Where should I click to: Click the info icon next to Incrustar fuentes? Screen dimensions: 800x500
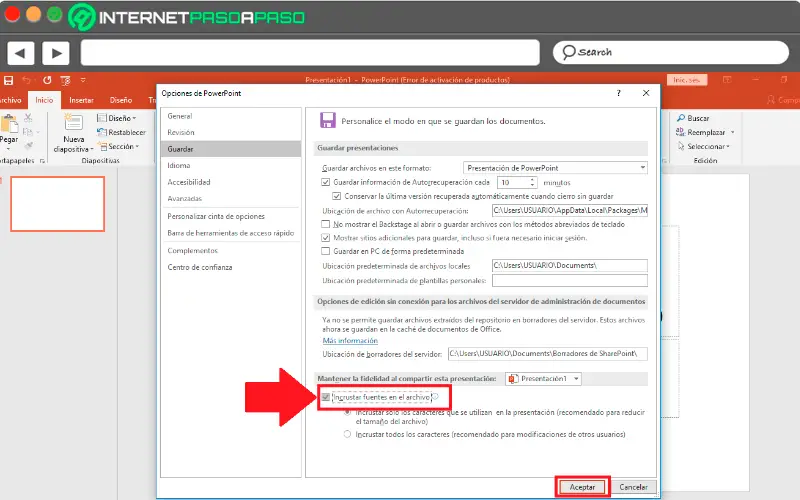click(x=435, y=396)
